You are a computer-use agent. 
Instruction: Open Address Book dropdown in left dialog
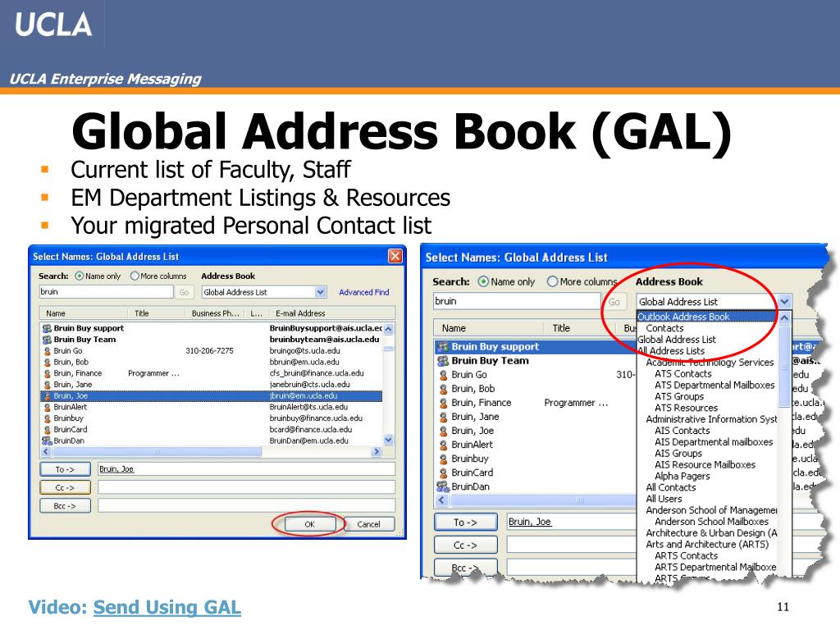click(x=321, y=292)
